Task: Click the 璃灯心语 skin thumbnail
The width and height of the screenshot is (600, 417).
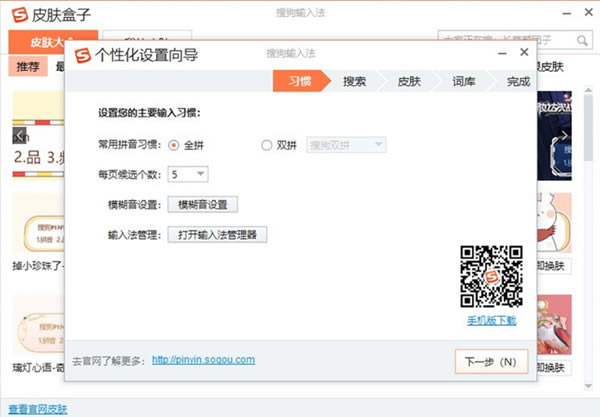Action: click(38, 325)
